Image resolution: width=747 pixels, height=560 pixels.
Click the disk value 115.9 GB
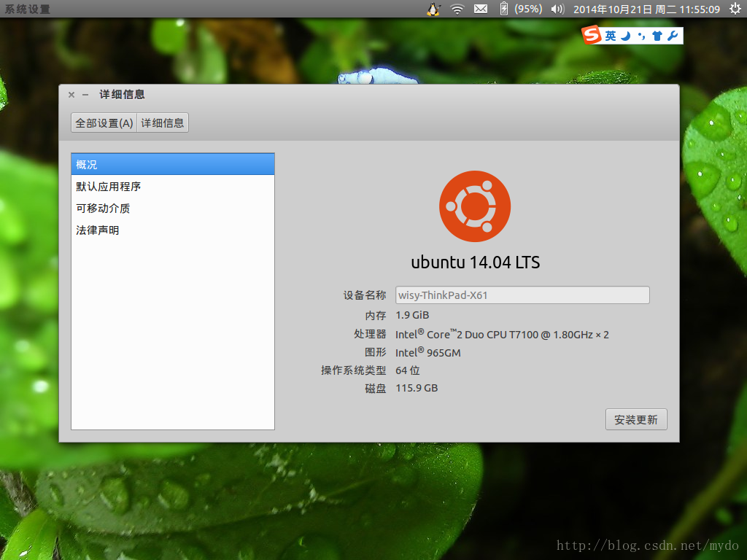tap(417, 388)
